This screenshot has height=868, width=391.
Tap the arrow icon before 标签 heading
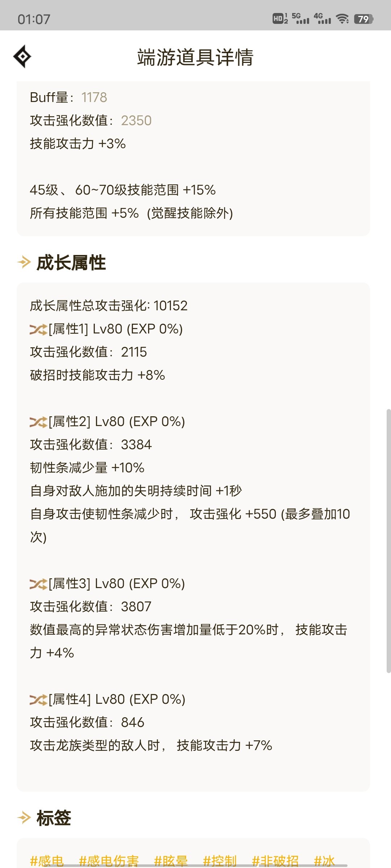pos(24,818)
